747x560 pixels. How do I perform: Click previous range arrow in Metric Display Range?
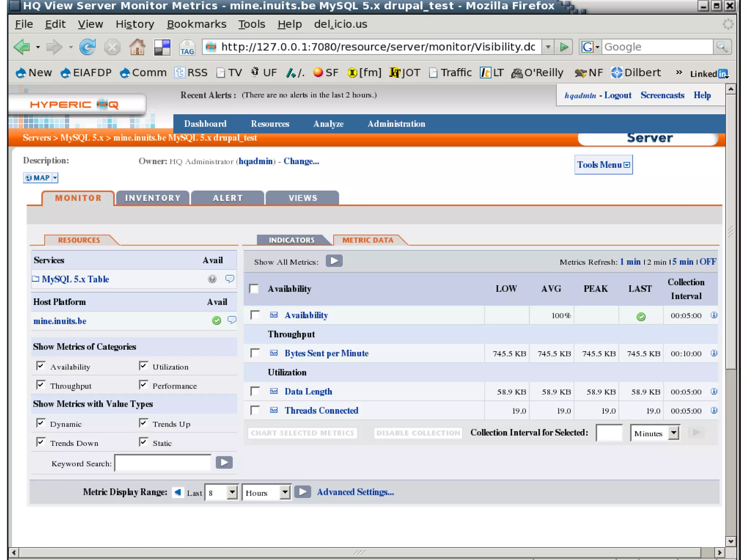pyautogui.click(x=178, y=492)
